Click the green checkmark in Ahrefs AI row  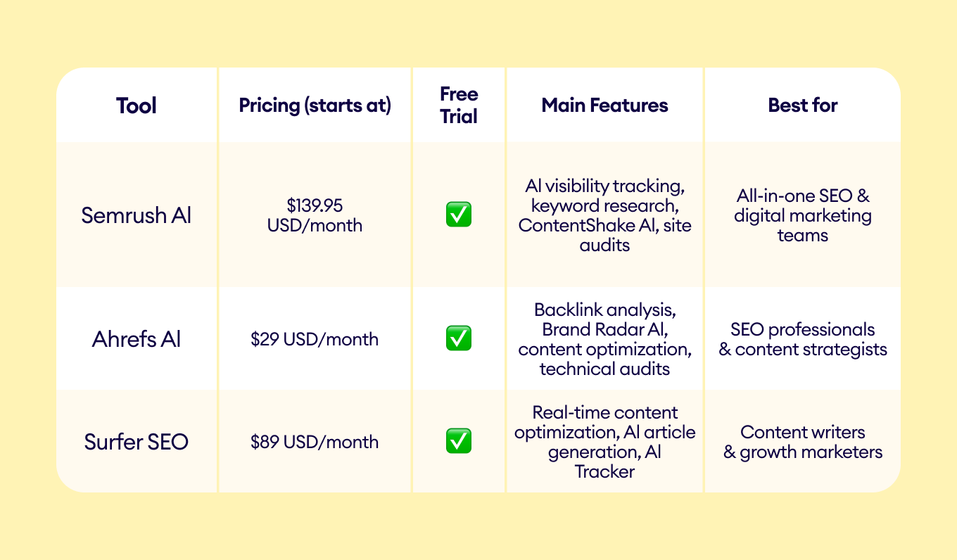point(459,338)
